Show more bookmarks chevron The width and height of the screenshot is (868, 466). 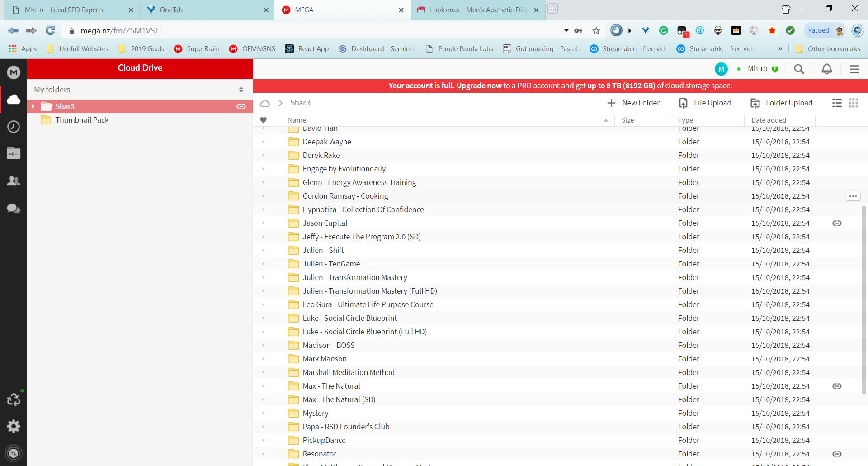click(x=780, y=49)
